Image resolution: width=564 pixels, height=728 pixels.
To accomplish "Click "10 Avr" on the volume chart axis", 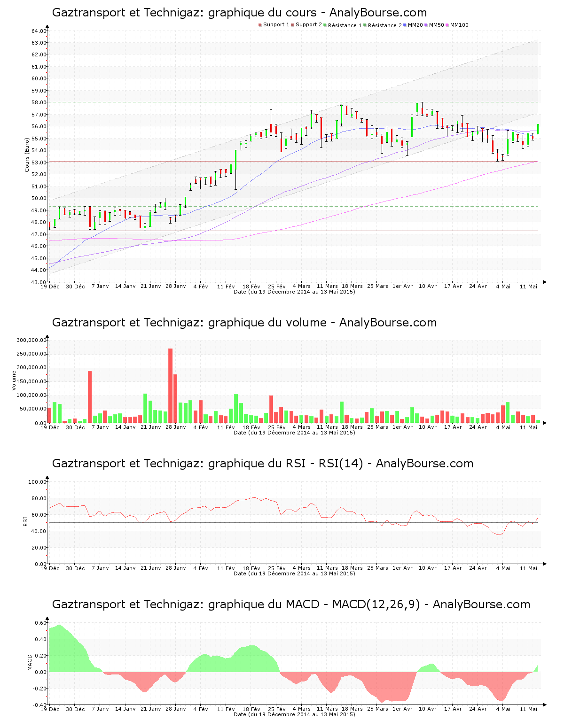I will 428,427.
